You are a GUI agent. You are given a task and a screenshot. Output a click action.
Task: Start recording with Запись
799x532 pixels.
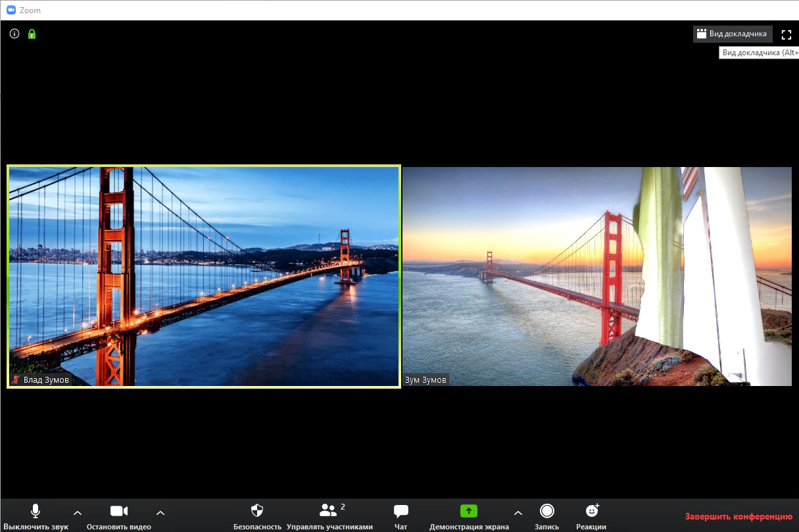547,517
